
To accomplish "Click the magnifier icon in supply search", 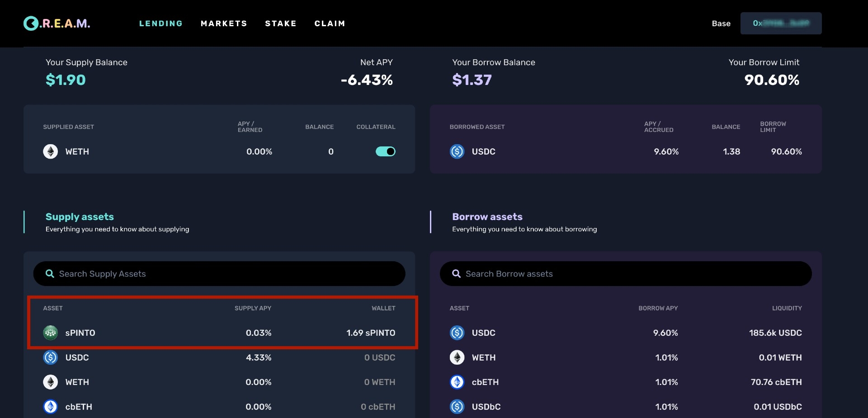I will [50, 274].
